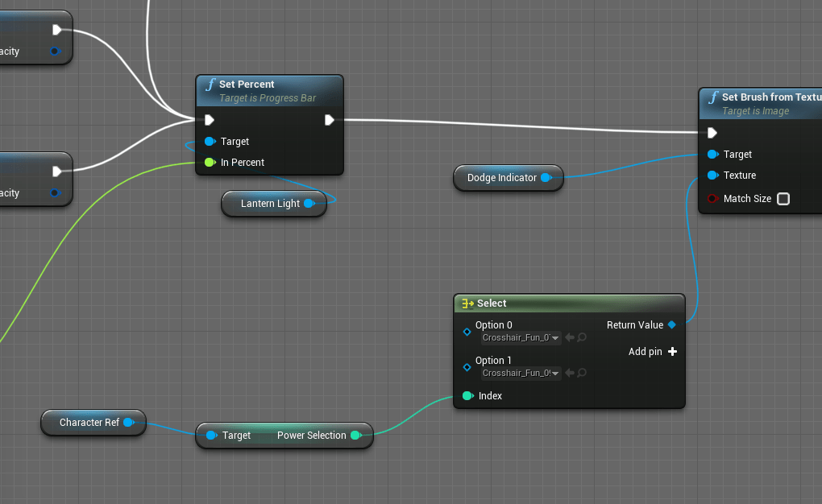Click the Set Brush from Texture execution pin

coord(712,133)
